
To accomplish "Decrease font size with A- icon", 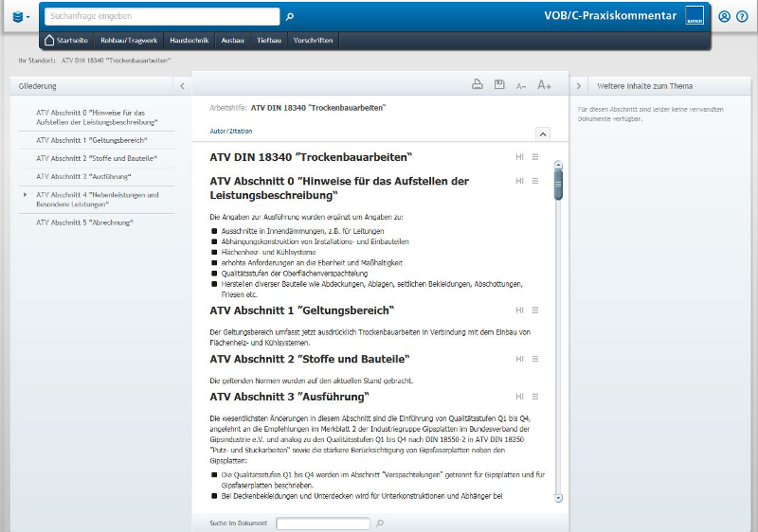I will pyautogui.click(x=520, y=86).
